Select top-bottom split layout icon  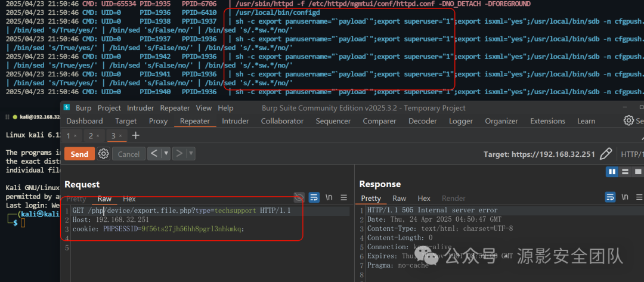(x=625, y=172)
